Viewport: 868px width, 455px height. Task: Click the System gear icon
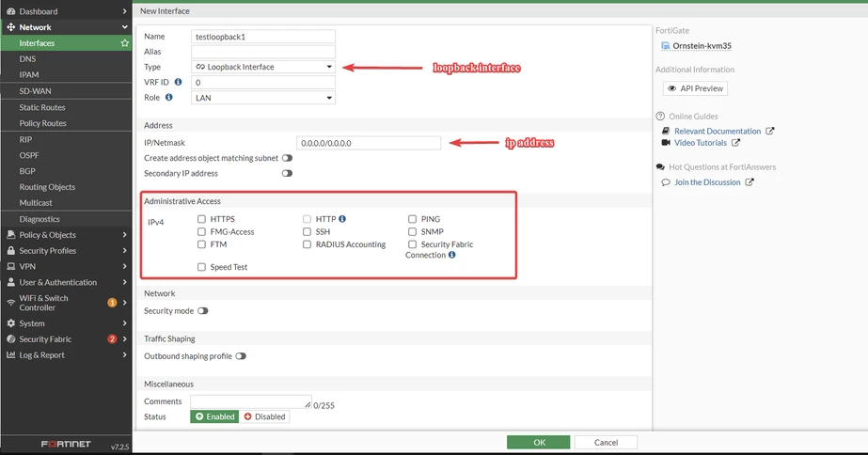pyautogui.click(x=10, y=323)
